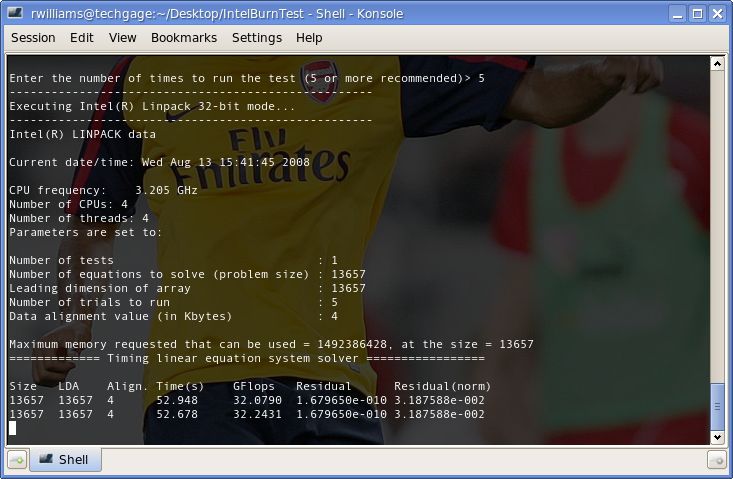Click the time value '52.678'
Viewport: 733px width, 479px height.
click(x=177, y=415)
